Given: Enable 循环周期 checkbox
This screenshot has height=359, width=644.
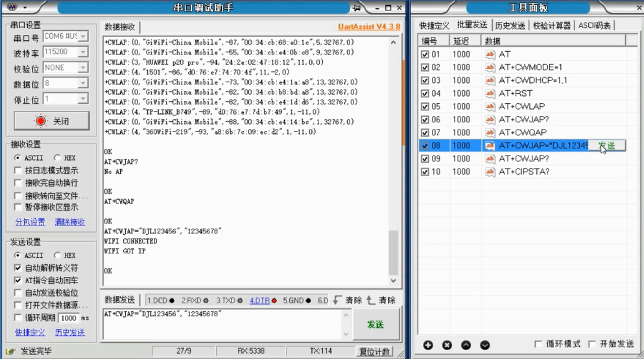Looking at the screenshot, I should [x=18, y=318].
